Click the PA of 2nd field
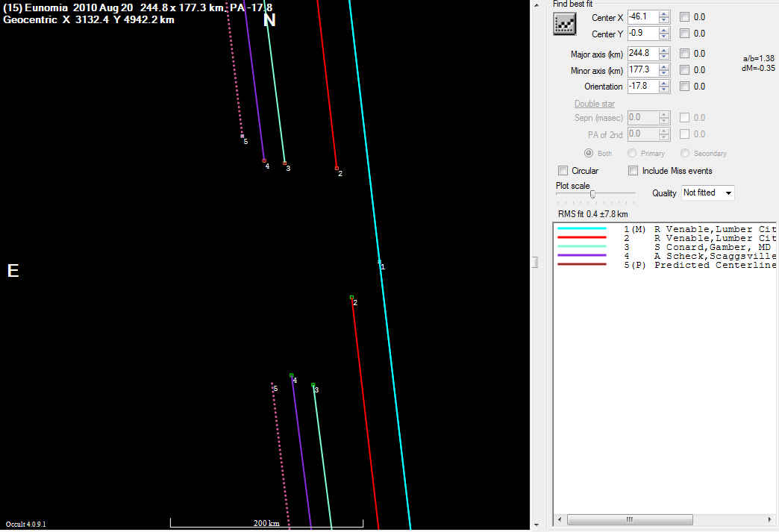The image size is (779, 532). point(643,134)
